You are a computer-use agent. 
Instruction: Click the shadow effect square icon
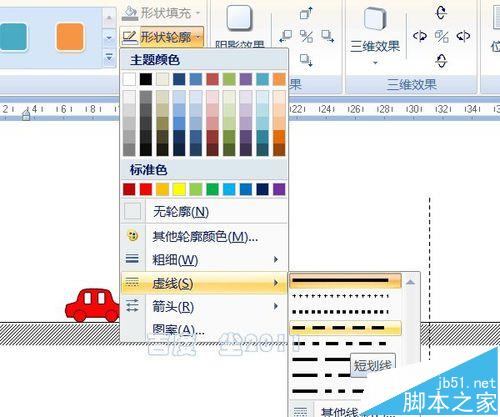click(x=239, y=18)
